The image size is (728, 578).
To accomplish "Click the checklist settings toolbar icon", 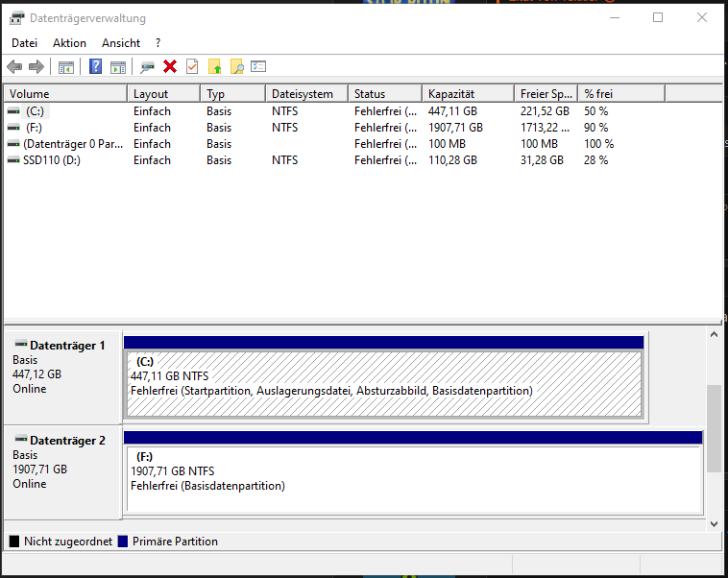I will coord(258,66).
